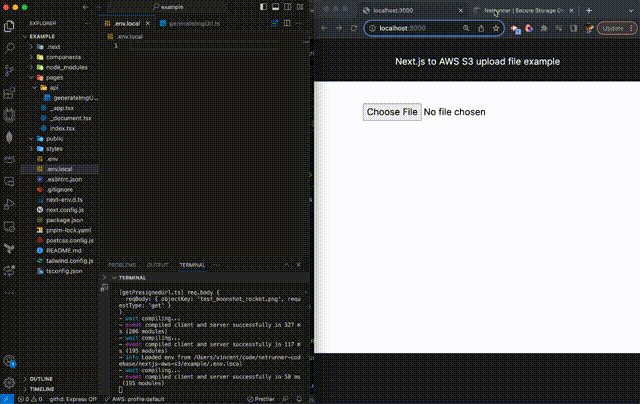Expand the .next folder
The height and width of the screenshot is (404, 640).
[x=31, y=47]
